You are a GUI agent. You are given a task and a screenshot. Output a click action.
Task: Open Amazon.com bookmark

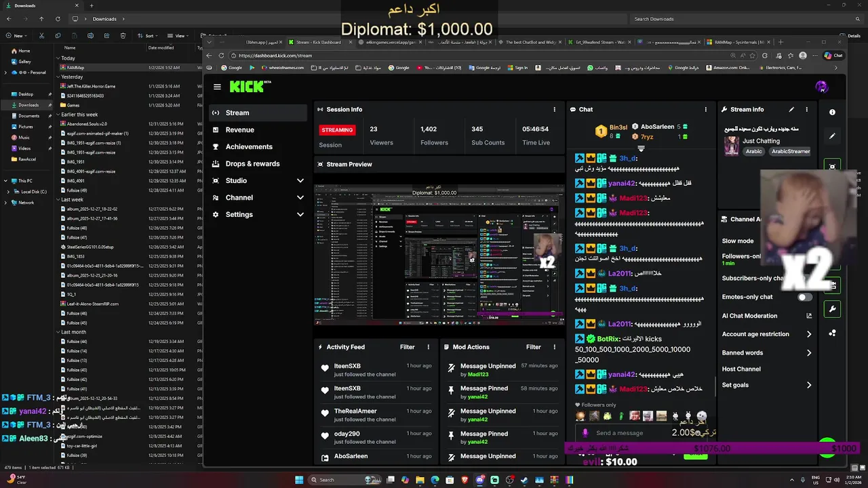point(728,68)
